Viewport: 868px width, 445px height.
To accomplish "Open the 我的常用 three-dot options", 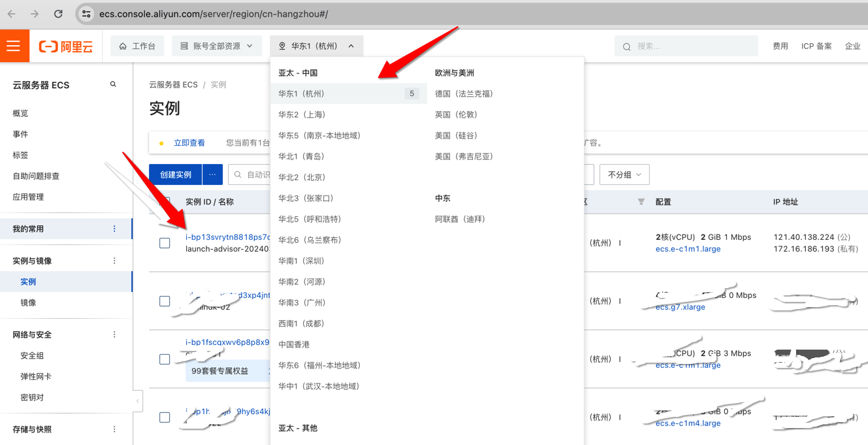I will (114, 229).
